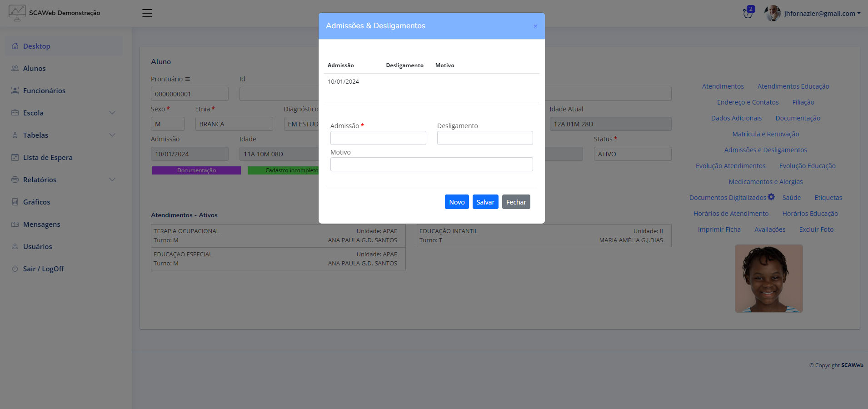Open the jhfornazier@gmail.com account dropdown

[x=822, y=13]
